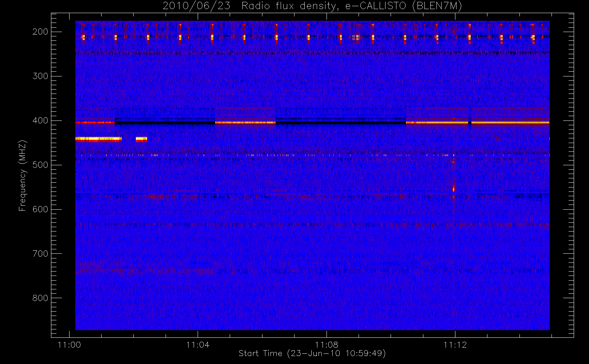Click the 600 frequency tick label
This screenshot has height=364, width=589.
40,209
